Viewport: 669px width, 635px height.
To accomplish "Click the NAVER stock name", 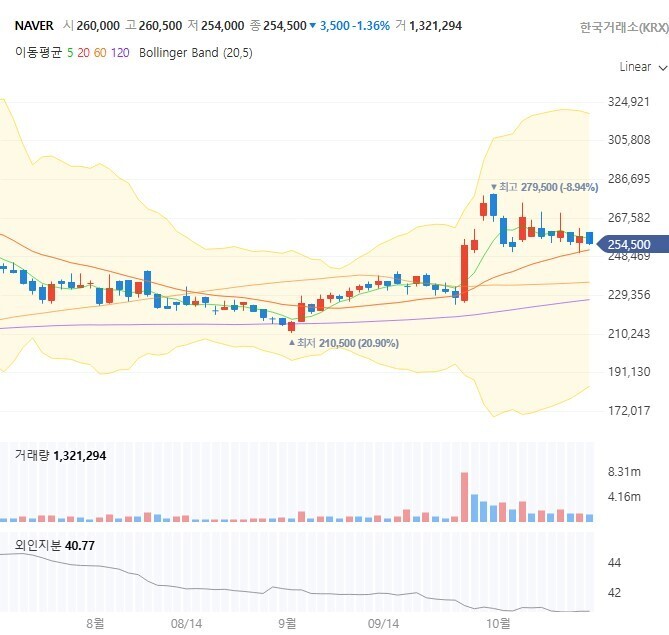I will [x=34, y=26].
